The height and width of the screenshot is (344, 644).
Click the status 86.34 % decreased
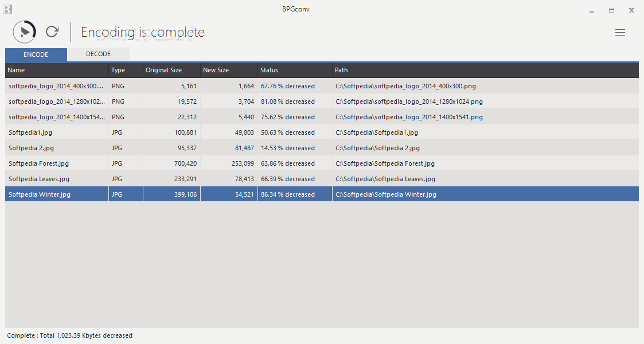pyautogui.click(x=287, y=194)
